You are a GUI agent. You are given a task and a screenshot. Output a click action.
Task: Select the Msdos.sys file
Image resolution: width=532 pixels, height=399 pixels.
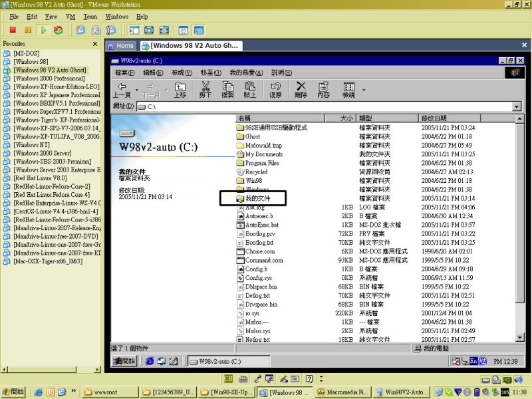(253, 331)
